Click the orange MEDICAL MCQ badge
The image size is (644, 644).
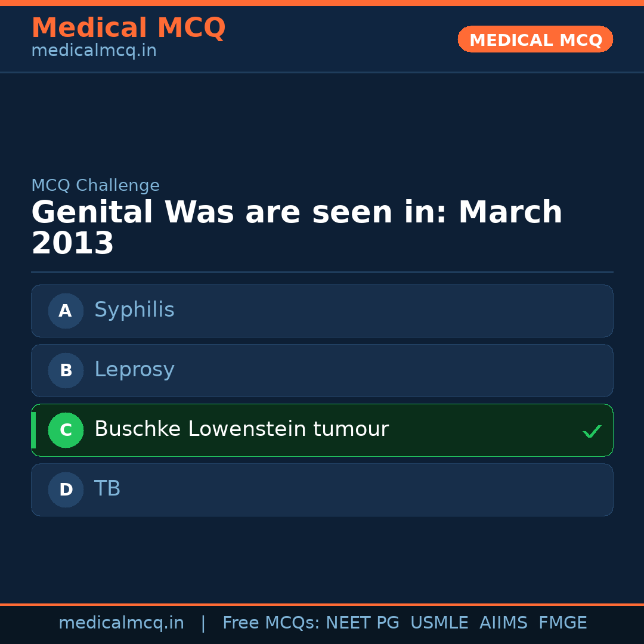tap(535, 40)
